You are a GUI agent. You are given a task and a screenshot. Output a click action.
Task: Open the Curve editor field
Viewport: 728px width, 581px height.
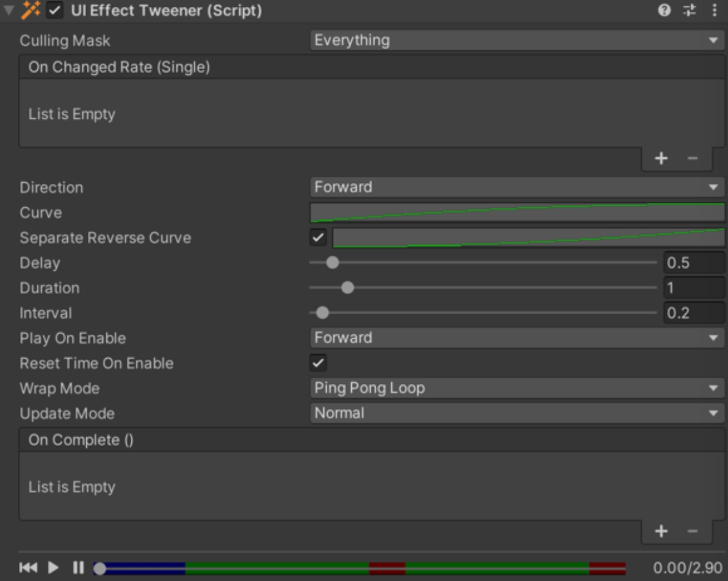(514, 212)
